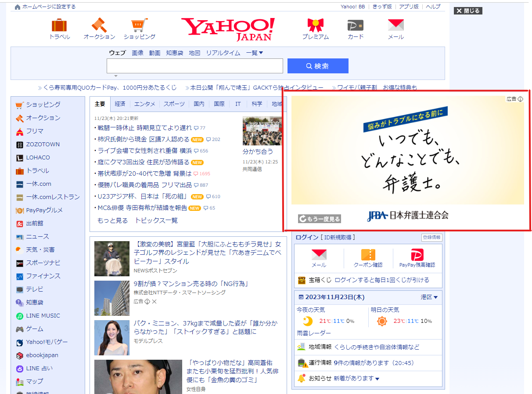Image resolution: width=532 pixels, height=394 pixels.
Task: Select the スポーツ news tab
Action: pos(174,104)
